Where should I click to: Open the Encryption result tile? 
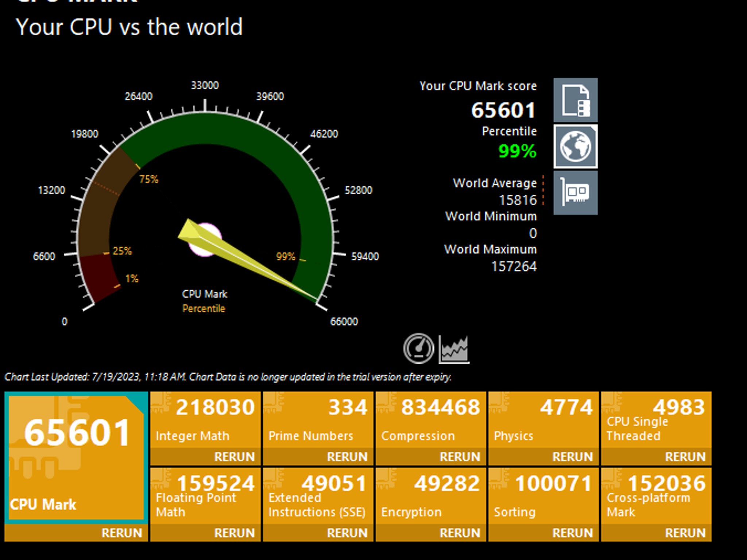point(431,496)
